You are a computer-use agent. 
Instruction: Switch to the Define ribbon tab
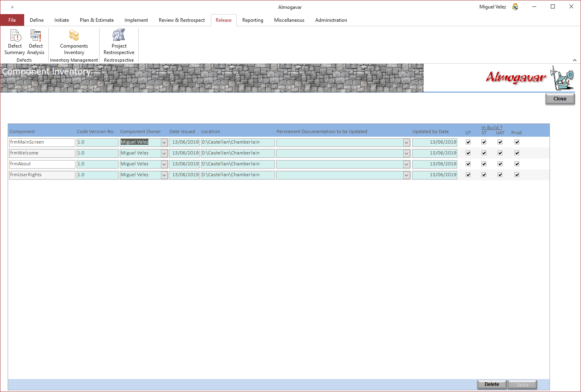point(37,20)
